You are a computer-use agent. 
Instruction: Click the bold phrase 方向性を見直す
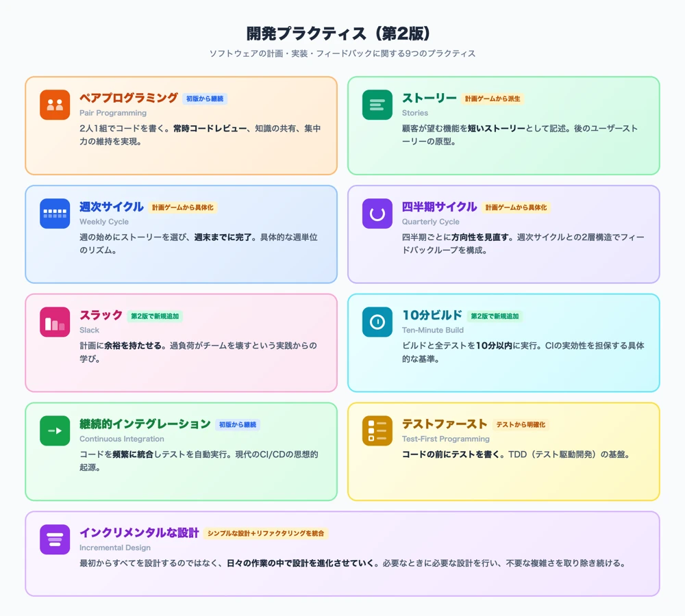(x=480, y=237)
